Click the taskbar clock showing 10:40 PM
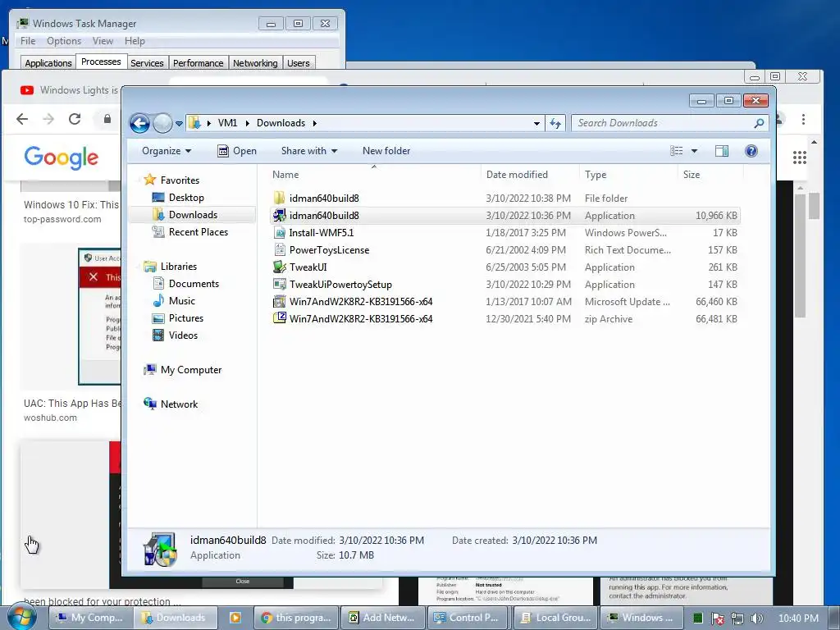Image resolution: width=840 pixels, height=630 pixels. (x=798, y=619)
